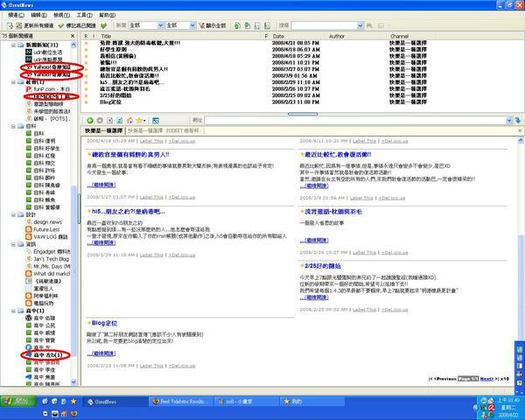This screenshot has width=525, height=420.
Task: Click the Favorites star icon
Action: (138, 120)
